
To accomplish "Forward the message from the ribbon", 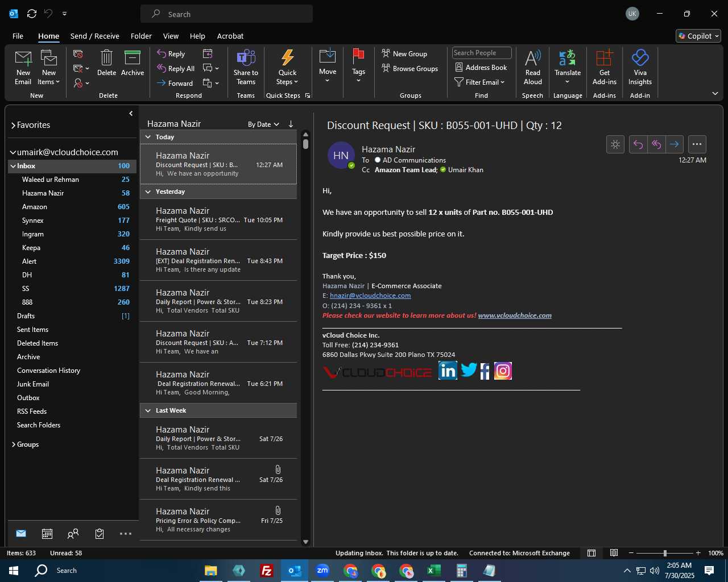I will point(175,84).
